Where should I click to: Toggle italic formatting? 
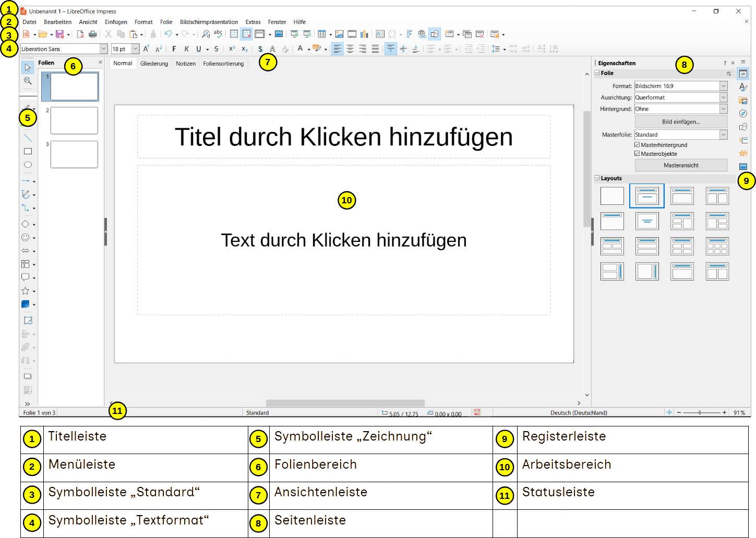tap(186, 49)
